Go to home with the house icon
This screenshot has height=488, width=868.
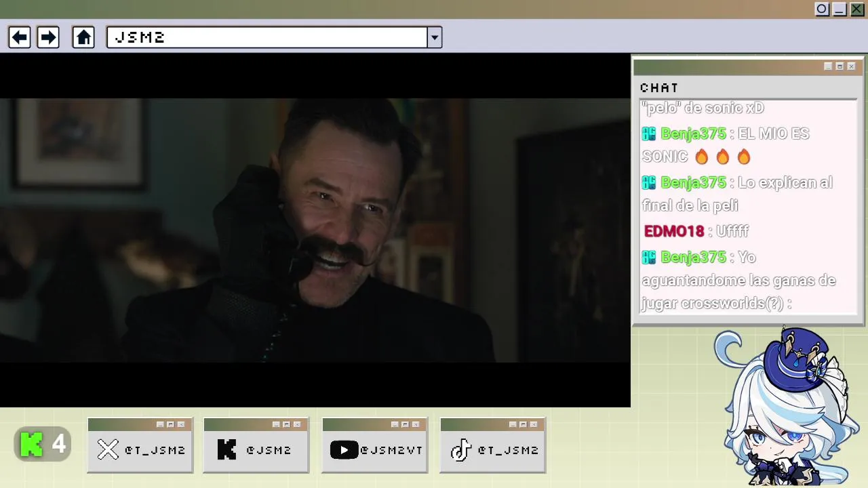pos(83,37)
